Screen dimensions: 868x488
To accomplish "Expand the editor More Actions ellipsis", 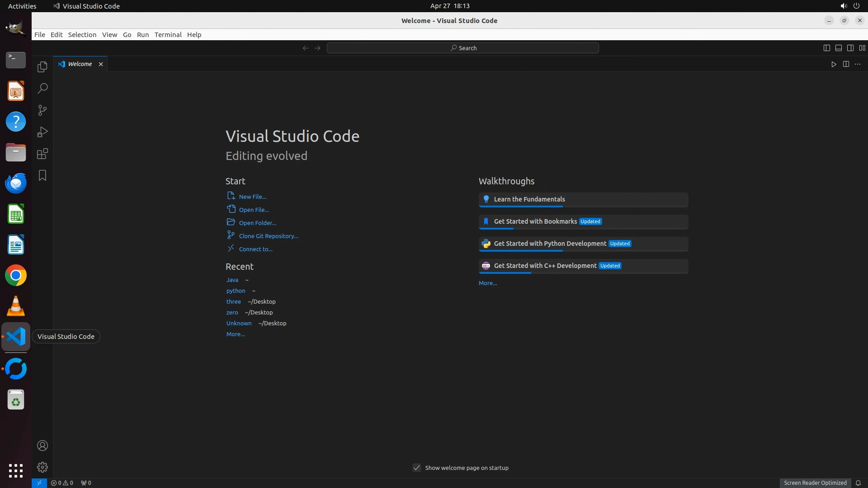I will (x=858, y=64).
